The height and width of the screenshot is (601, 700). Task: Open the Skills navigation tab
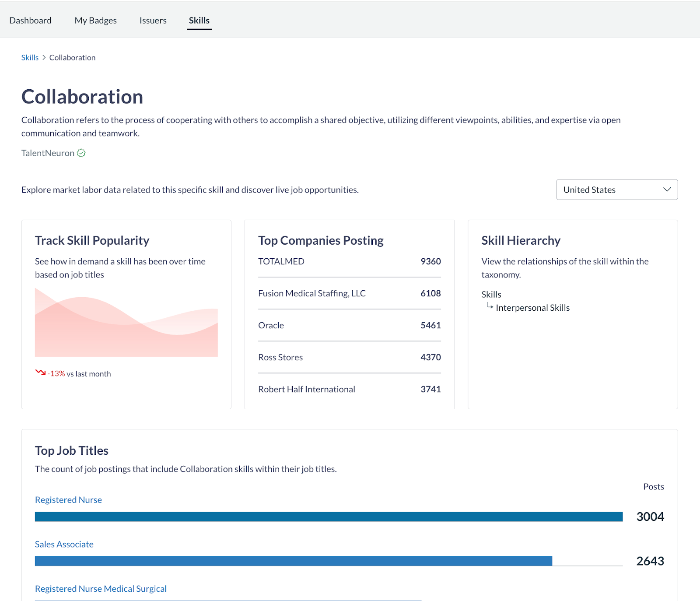(199, 20)
